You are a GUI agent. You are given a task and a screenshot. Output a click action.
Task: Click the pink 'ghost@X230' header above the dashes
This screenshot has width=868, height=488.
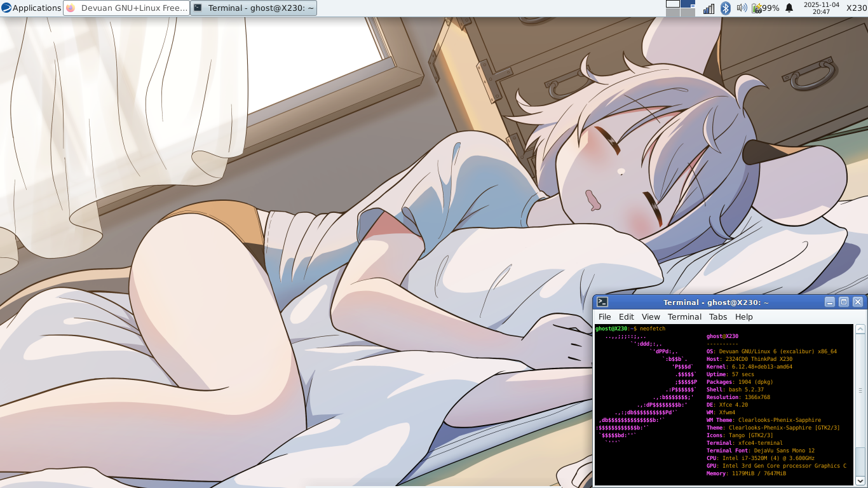pyautogui.click(x=722, y=336)
